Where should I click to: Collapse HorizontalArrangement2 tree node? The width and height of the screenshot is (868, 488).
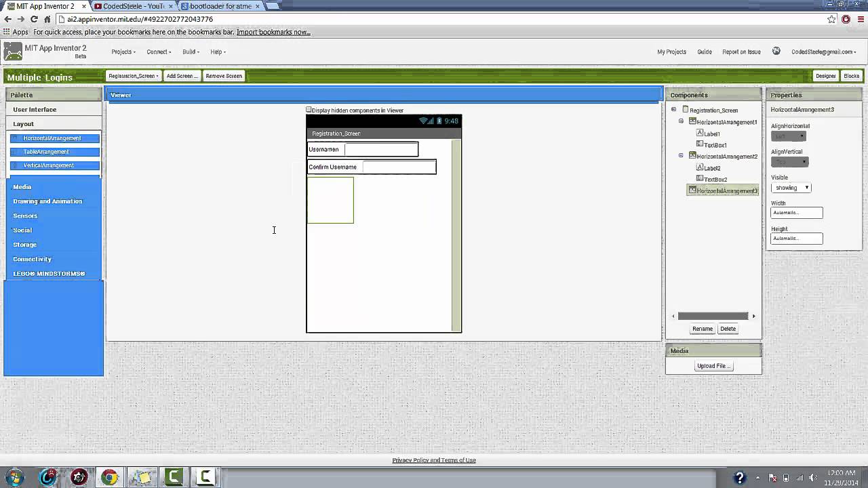681,156
